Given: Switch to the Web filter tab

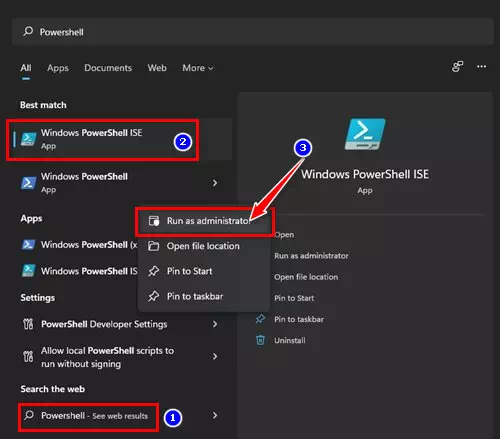Looking at the screenshot, I should click(157, 68).
